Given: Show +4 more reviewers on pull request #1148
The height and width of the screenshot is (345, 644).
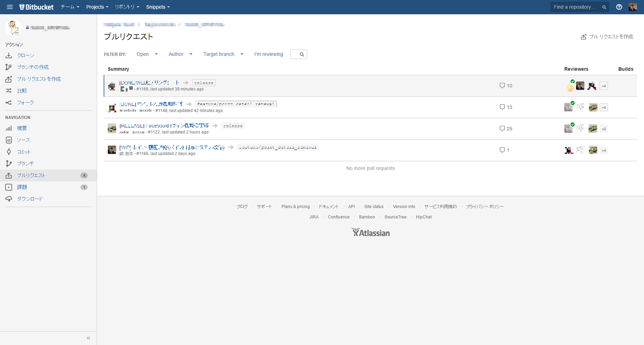Looking at the screenshot, I should [x=604, y=107].
